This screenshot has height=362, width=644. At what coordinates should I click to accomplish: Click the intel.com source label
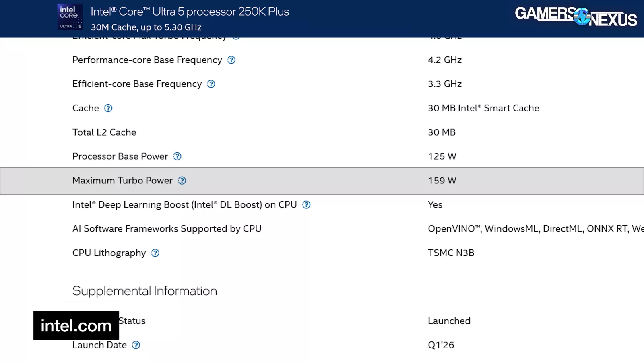[x=76, y=326]
